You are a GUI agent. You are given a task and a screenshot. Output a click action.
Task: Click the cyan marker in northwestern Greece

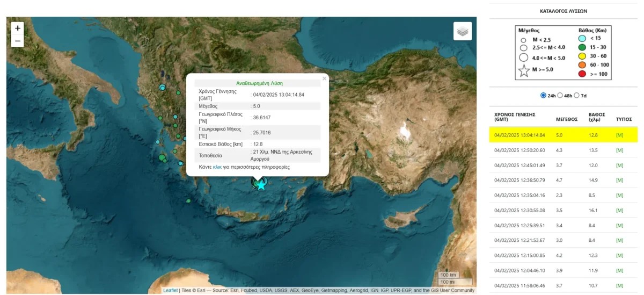[x=162, y=88]
